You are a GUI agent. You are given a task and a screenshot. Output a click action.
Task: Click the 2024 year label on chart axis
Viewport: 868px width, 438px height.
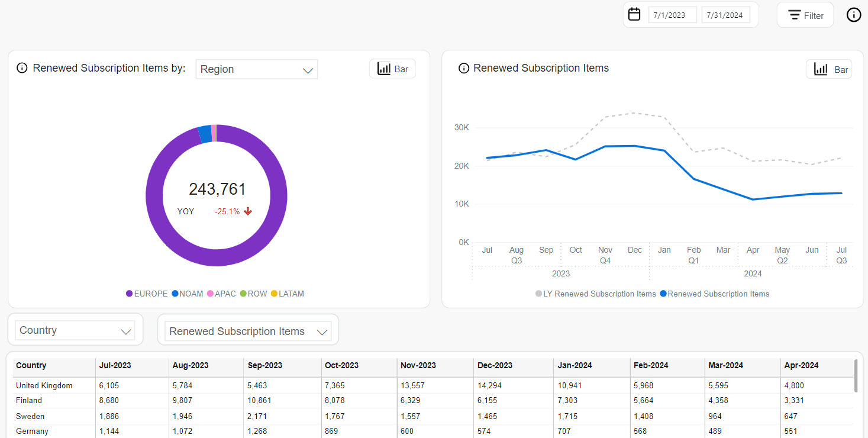(x=753, y=273)
